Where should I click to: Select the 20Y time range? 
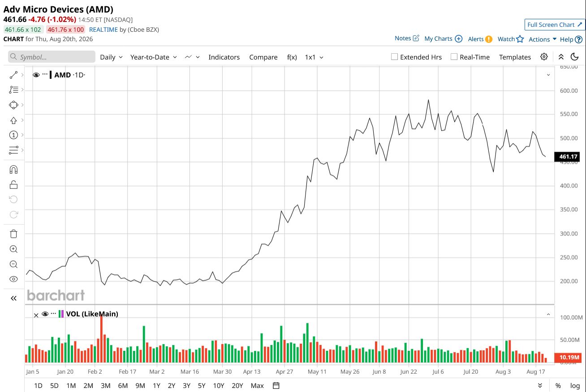[237, 386]
